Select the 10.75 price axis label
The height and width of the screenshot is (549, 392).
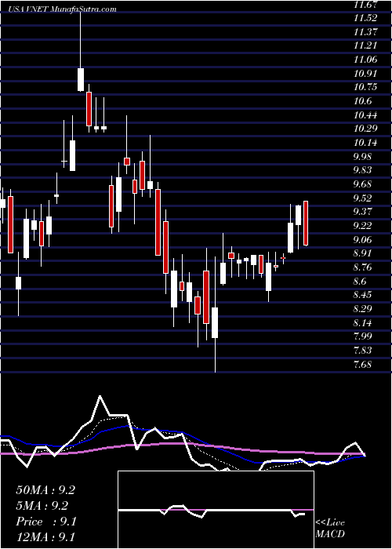pyautogui.click(x=365, y=88)
